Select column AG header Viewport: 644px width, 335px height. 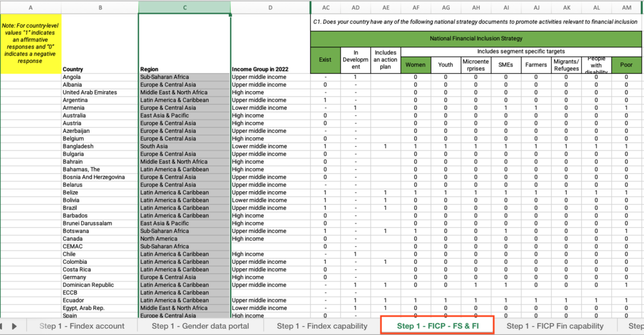pos(446,8)
